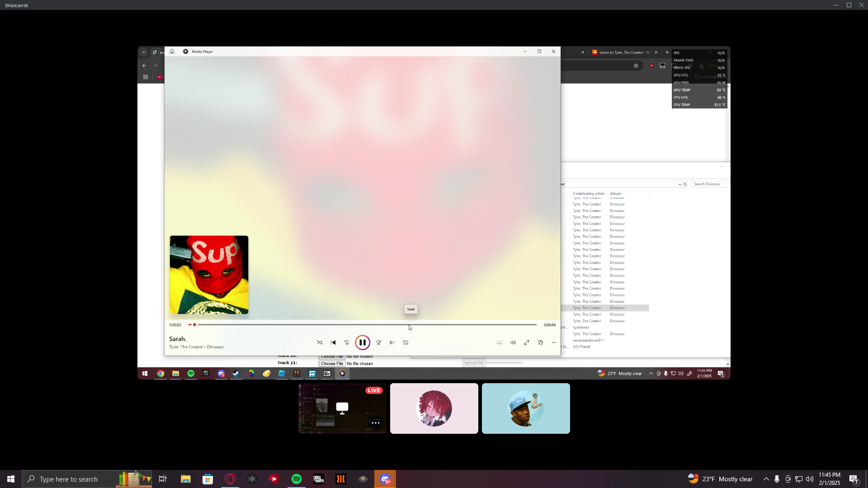The height and width of the screenshot is (488, 868).
Task: Switch to mini player view
Action: coord(540,343)
